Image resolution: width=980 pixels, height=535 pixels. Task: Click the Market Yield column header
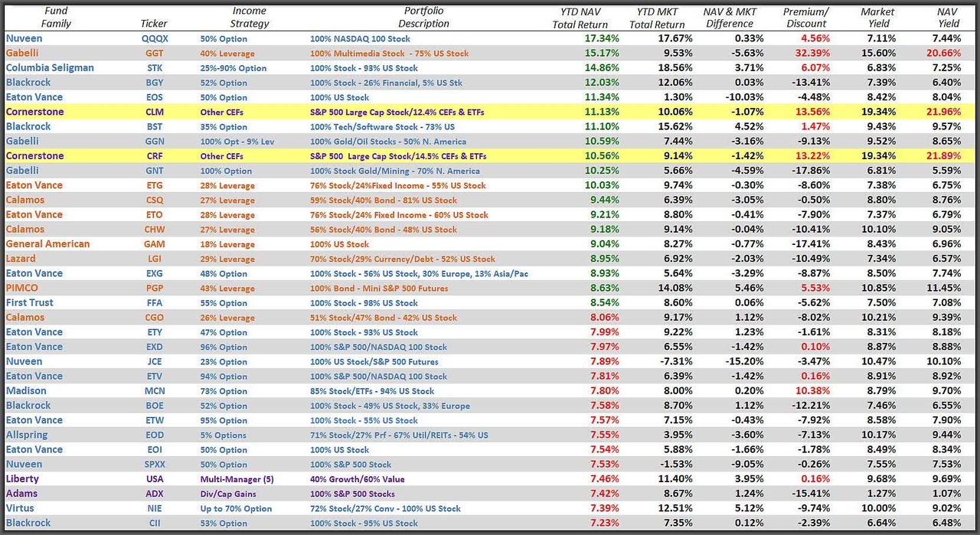pyautogui.click(x=877, y=18)
